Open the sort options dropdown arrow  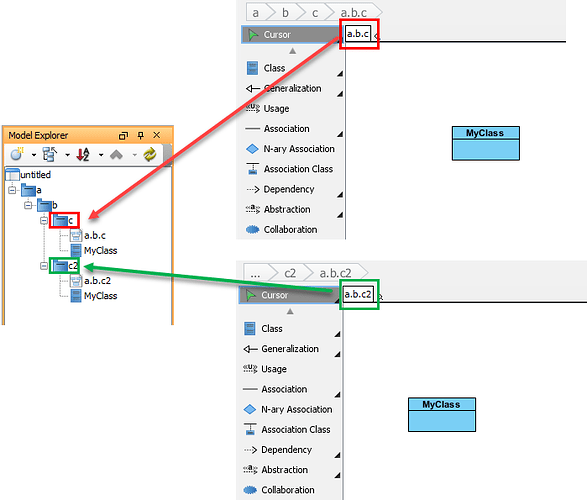pyautogui.click(x=101, y=155)
